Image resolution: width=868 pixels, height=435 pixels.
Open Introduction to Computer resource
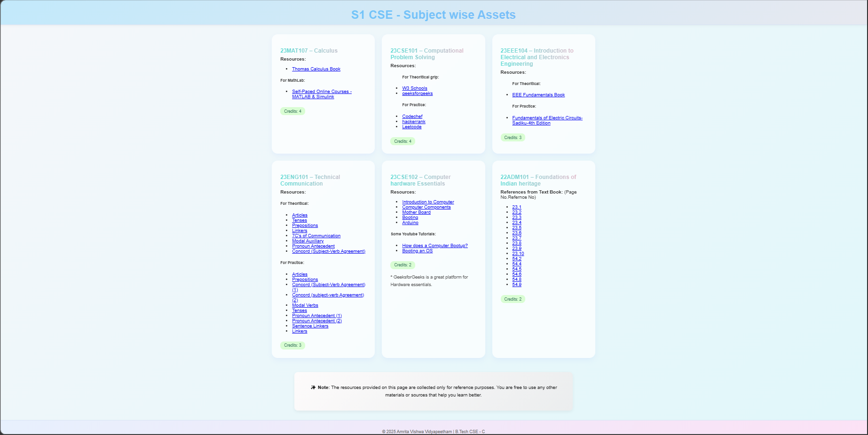pyautogui.click(x=428, y=202)
